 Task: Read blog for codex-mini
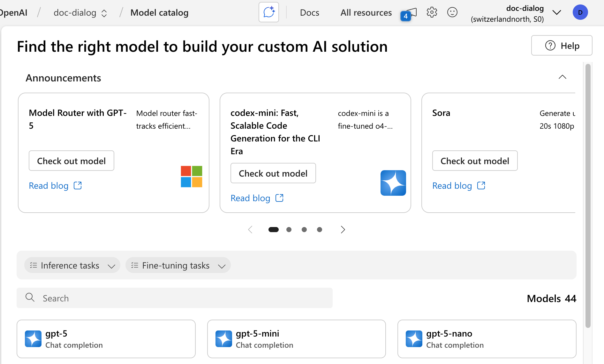251,198
